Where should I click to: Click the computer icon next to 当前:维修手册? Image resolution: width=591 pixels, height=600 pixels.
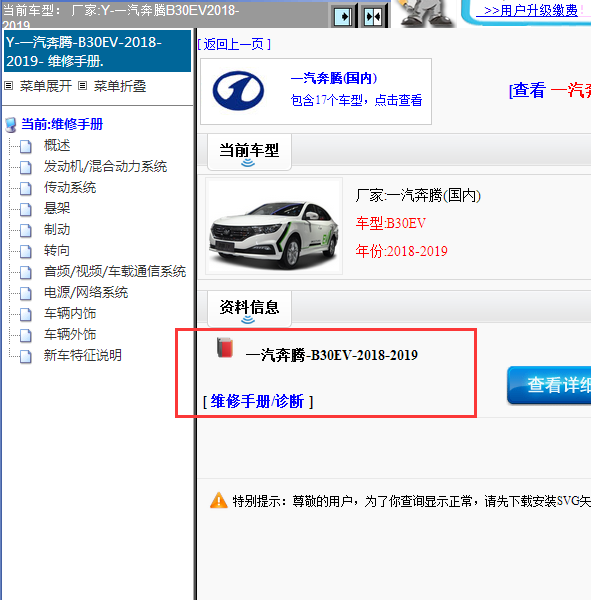tap(11, 125)
